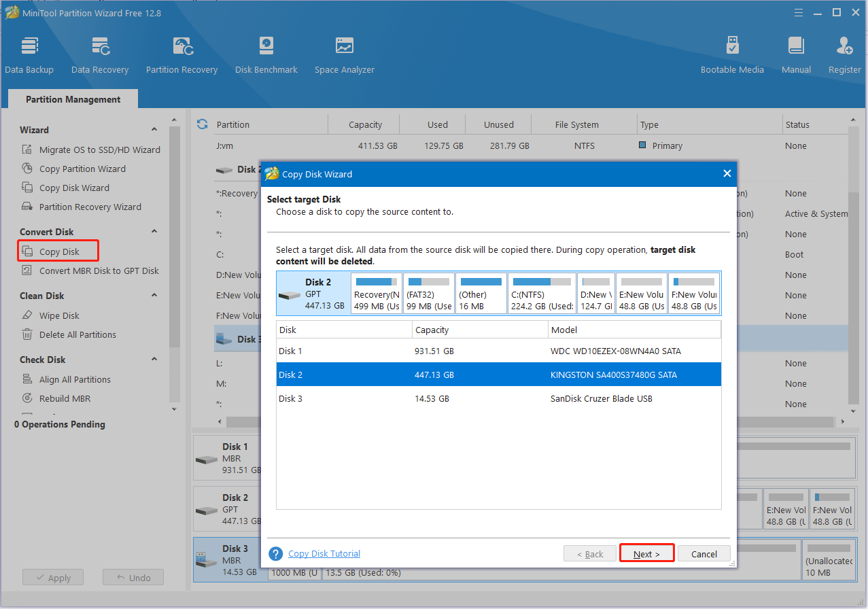The image size is (868, 609).
Task: Click Wipe Disk in sidebar
Action: pyautogui.click(x=59, y=315)
